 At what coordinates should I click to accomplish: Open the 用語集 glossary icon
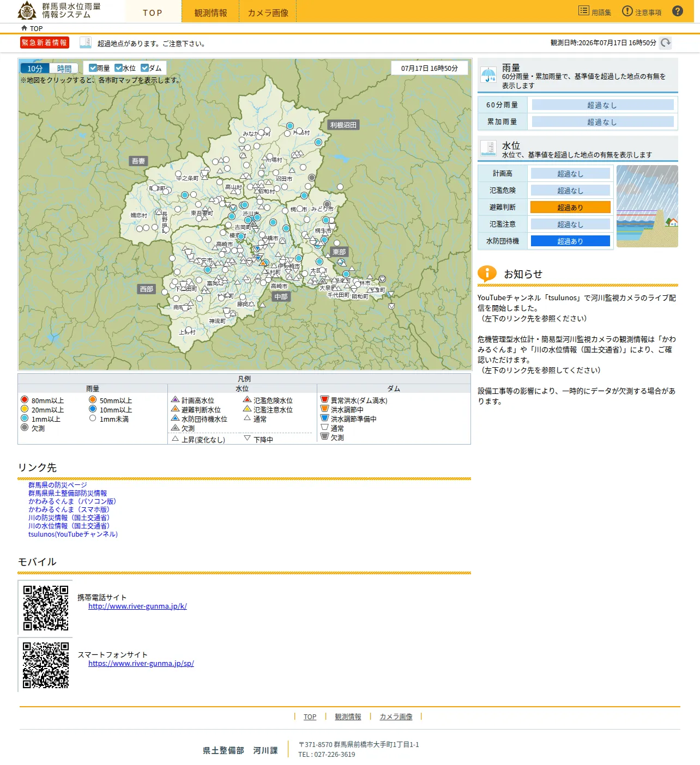[x=584, y=10]
